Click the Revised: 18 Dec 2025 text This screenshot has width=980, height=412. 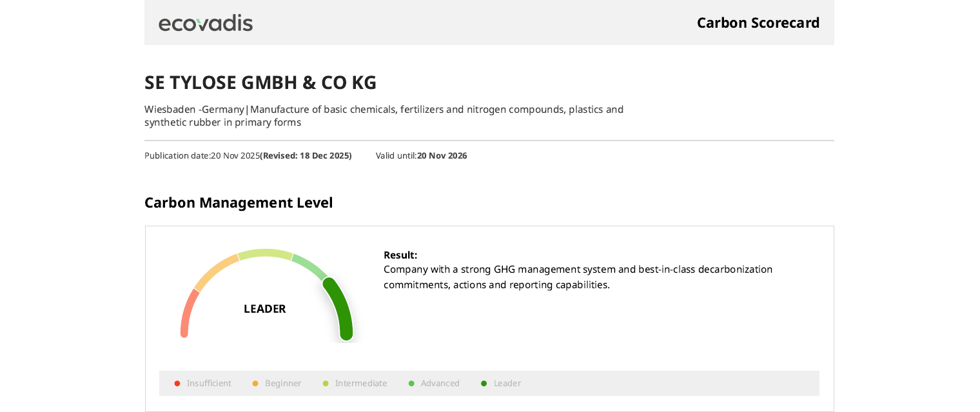[x=306, y=155]
